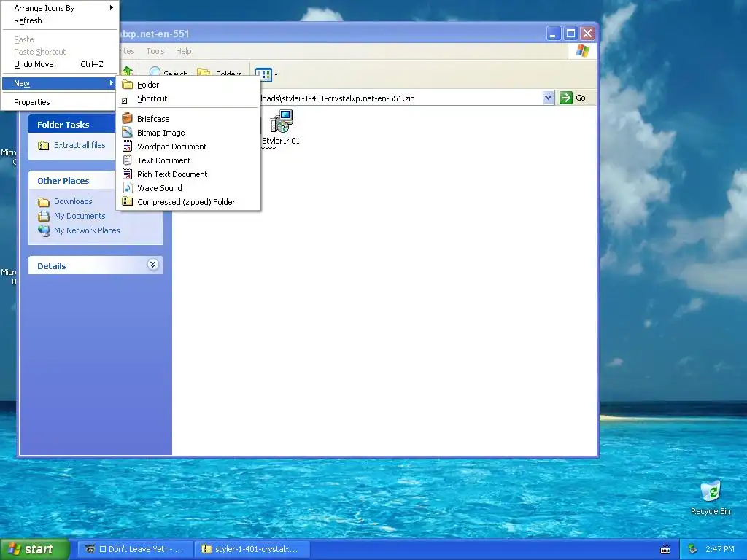Open My Network Places link
The height and width of the screenshot is (560, 747).
(87, 230)
